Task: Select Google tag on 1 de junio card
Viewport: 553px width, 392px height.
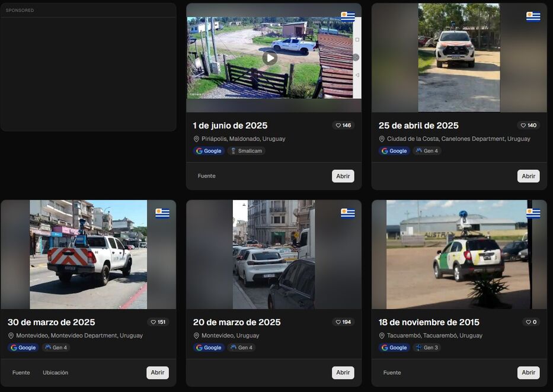Action: coord(209,151)
